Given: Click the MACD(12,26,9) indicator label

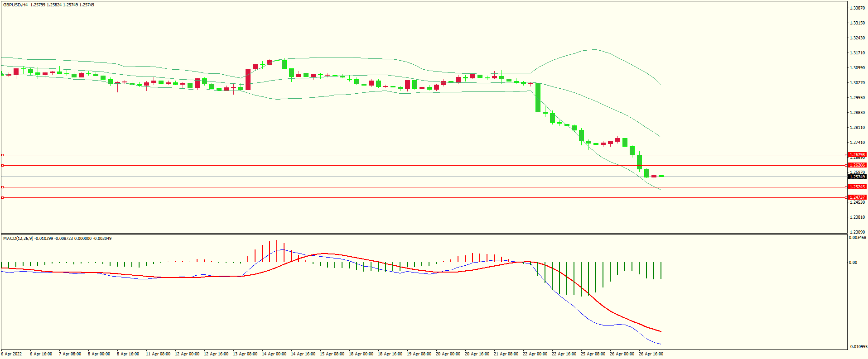Looking at the screenshot, I should 18,238.
